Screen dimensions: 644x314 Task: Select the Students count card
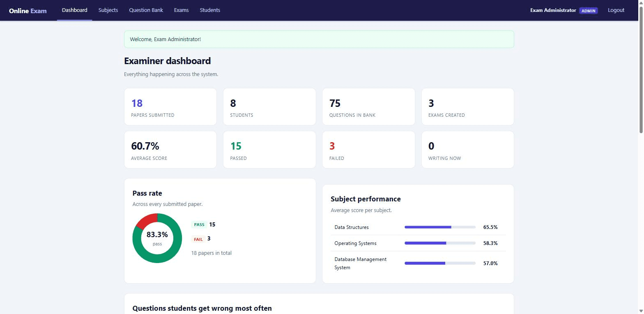[269, 107]
